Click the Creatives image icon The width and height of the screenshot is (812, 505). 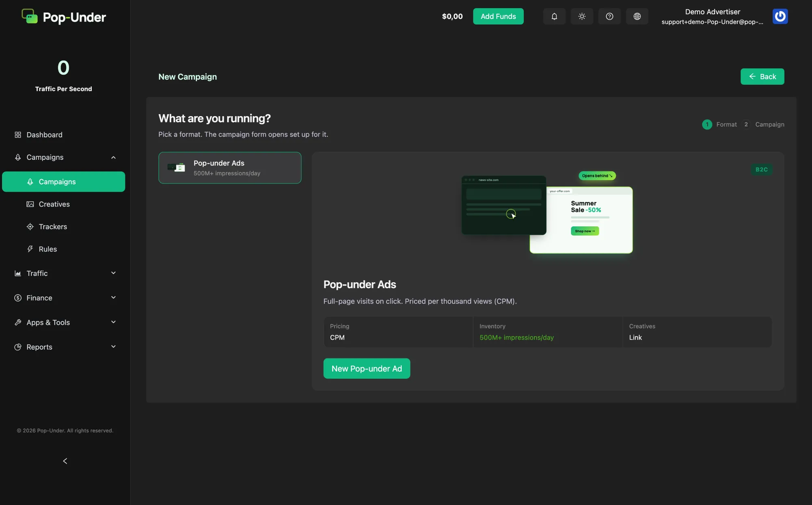(x=30, y=204)
